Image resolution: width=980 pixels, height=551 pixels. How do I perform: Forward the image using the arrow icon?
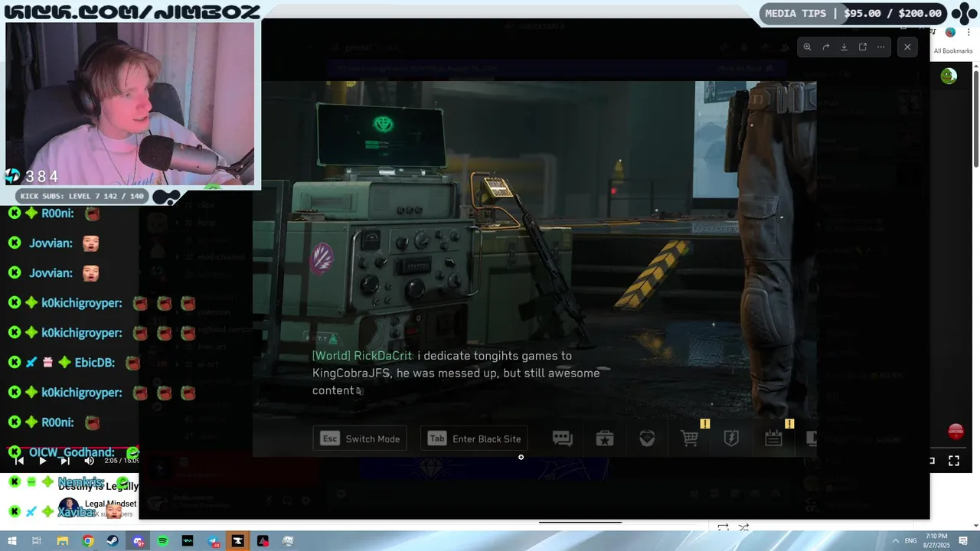click(x=826, y=47)
